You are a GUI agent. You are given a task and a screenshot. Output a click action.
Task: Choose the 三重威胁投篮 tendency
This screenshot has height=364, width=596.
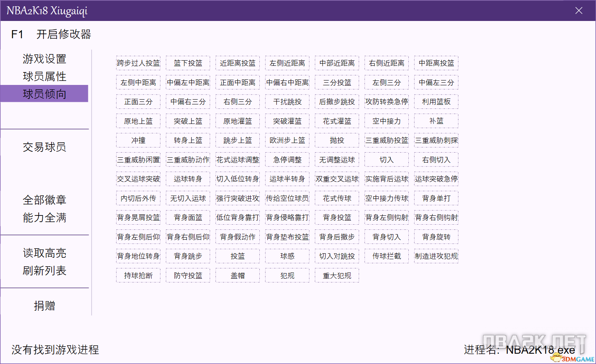coord(387,140)
